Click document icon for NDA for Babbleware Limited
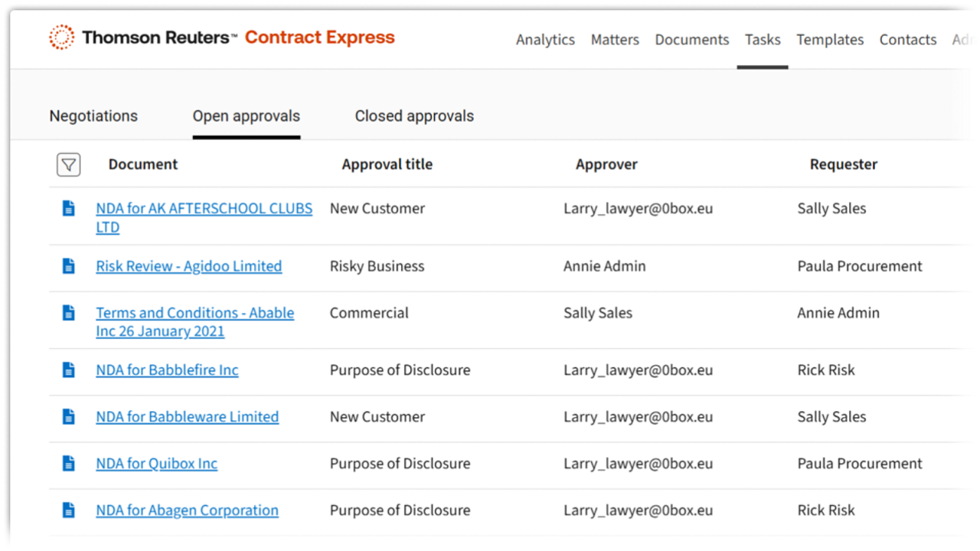This screenshot has height=551, width=980. coord(69,417)
